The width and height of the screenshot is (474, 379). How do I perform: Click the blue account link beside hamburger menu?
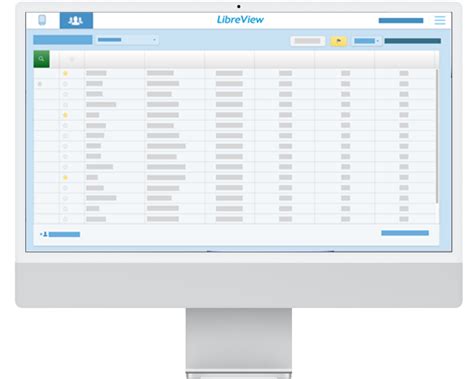401,21
